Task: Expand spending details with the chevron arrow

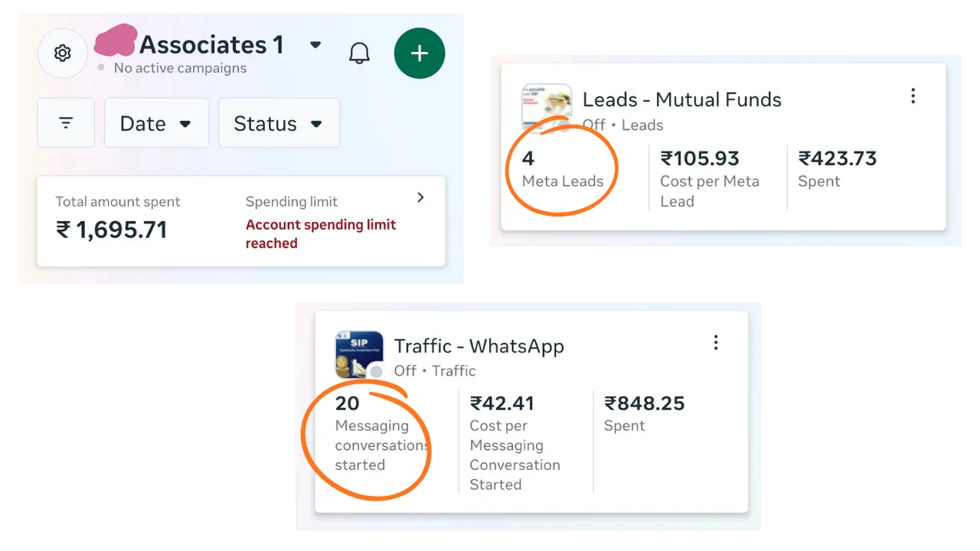Action: (x=420, y=197)
